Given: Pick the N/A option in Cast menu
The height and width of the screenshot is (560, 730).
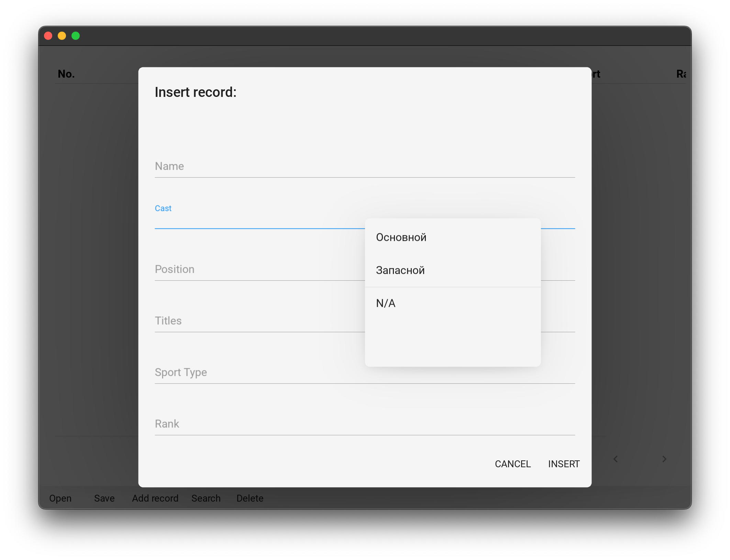Looking at the screenshot, I should [386, 303].
